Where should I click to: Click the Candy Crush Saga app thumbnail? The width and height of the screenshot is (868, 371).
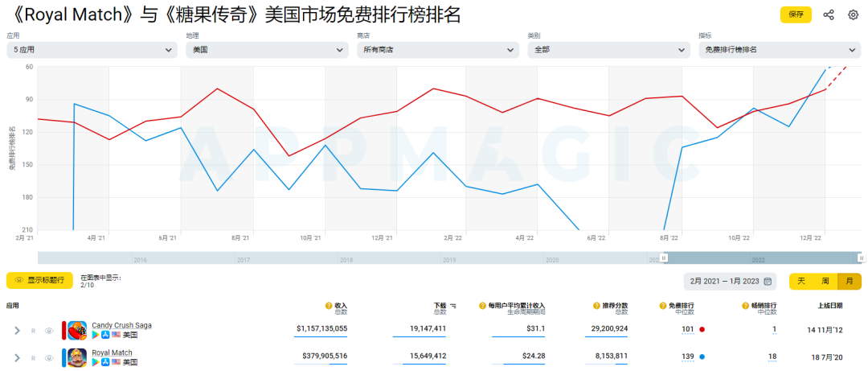[77, 331]
